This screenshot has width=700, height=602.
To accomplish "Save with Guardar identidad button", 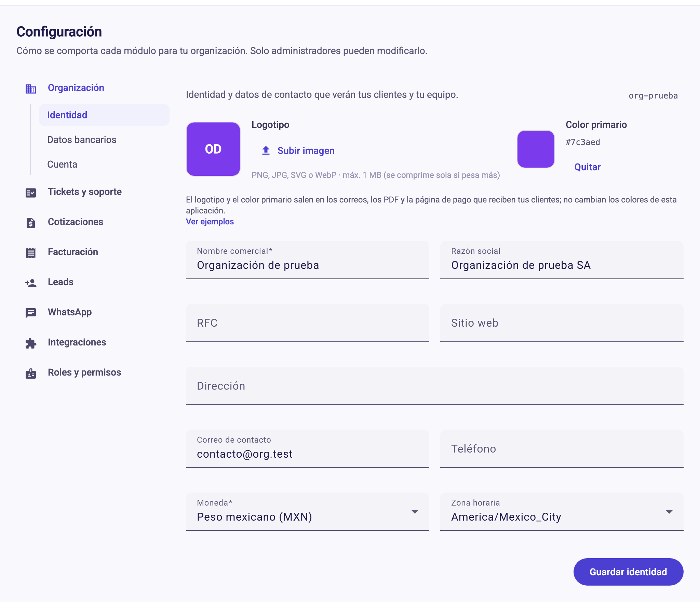I will 628,572.
